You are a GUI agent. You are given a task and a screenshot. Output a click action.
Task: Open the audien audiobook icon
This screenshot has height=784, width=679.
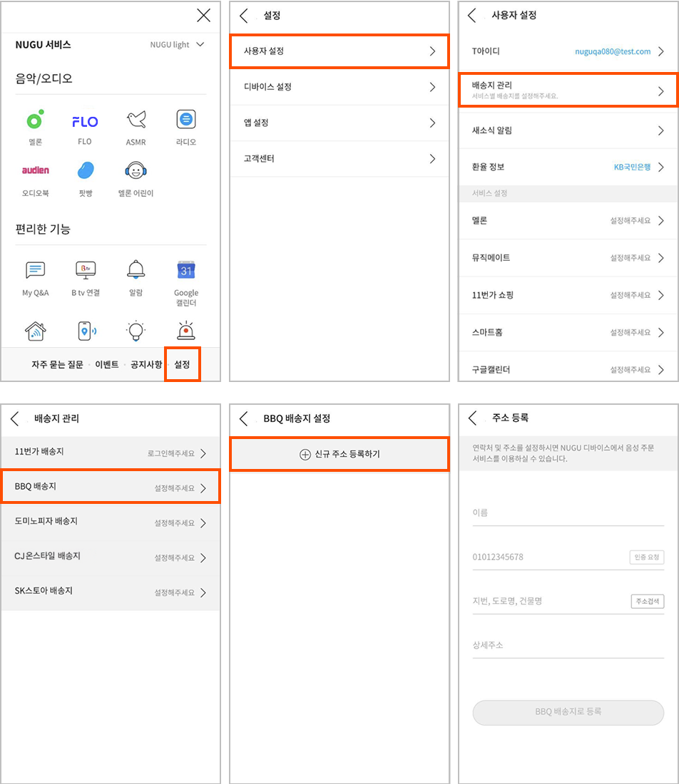(36, 170)
